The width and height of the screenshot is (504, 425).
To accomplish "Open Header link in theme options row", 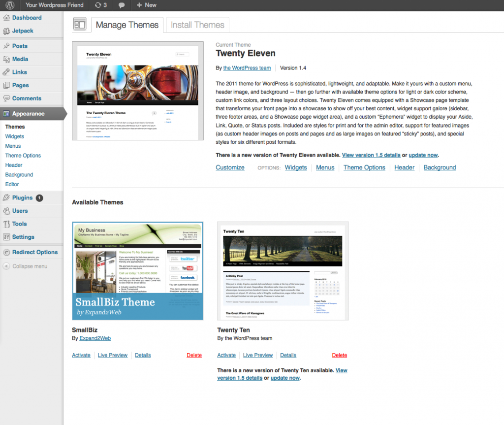I will (405, 167).
